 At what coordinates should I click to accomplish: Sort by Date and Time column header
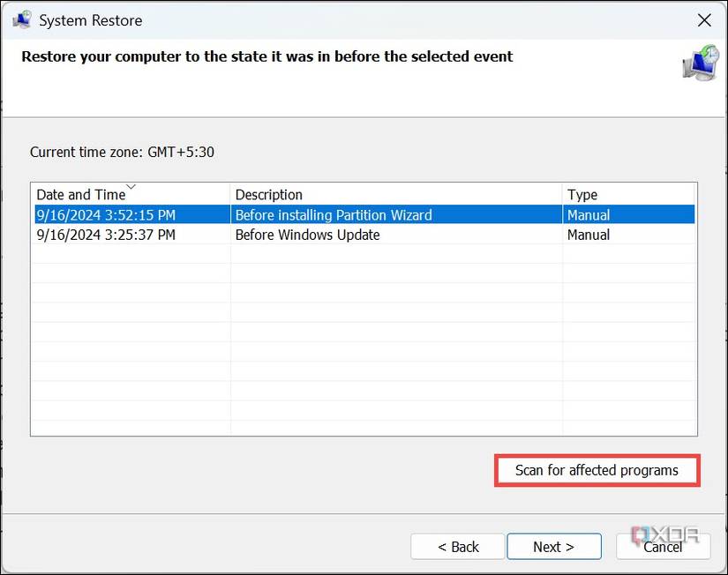131,194
